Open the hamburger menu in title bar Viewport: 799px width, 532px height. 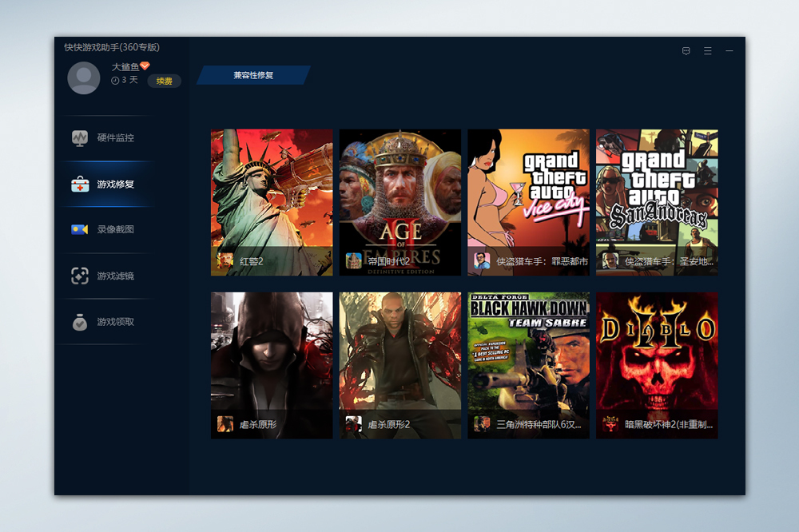click(707, 51)
